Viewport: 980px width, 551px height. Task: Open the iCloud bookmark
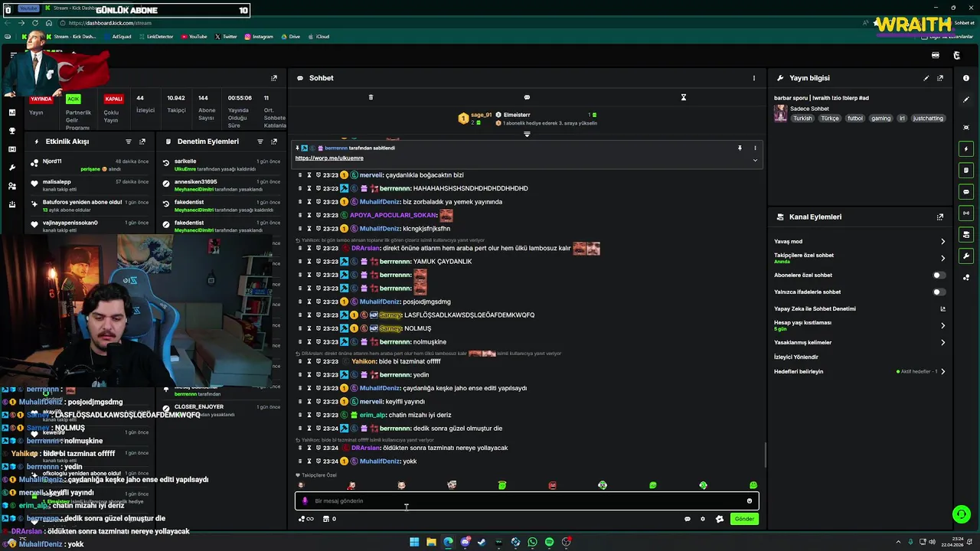click(x=319, y=37)
